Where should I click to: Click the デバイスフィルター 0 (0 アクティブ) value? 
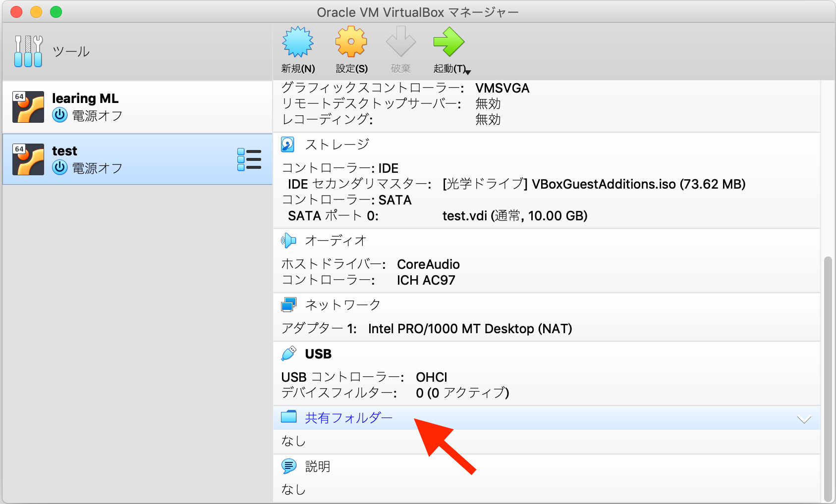pos(462,393)
